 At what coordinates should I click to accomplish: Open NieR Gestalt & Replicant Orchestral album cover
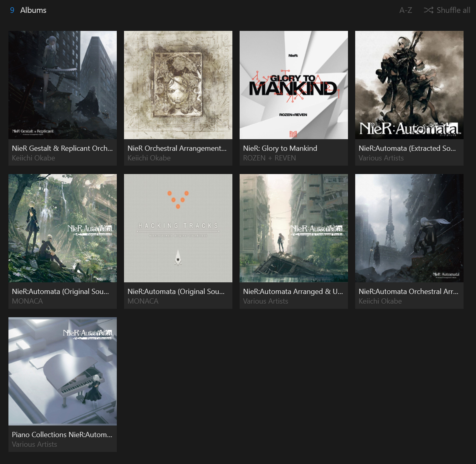(63, 85)
